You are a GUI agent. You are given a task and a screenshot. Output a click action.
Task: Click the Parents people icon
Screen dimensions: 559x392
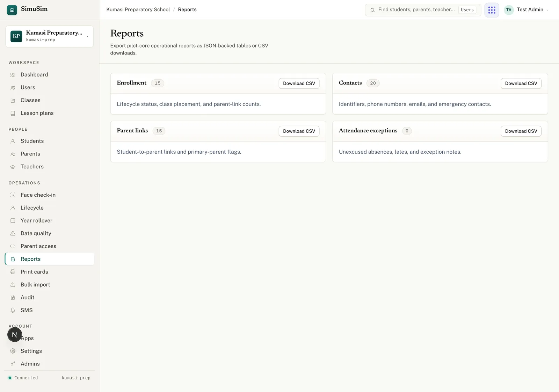13,154
